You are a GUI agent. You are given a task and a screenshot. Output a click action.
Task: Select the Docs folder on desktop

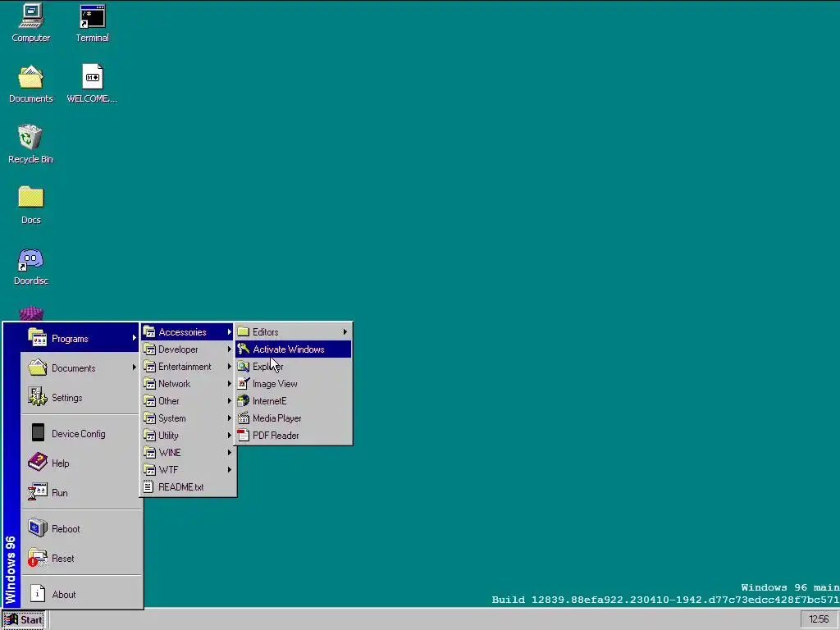click(31, 197)
